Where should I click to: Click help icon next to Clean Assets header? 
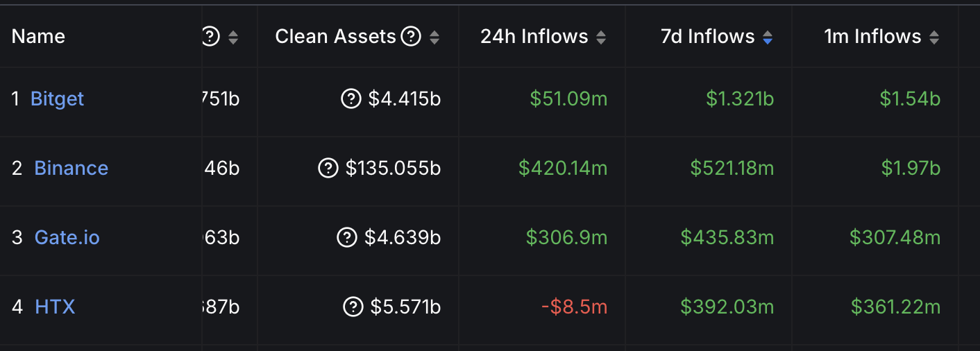click(x=412, y=37)
